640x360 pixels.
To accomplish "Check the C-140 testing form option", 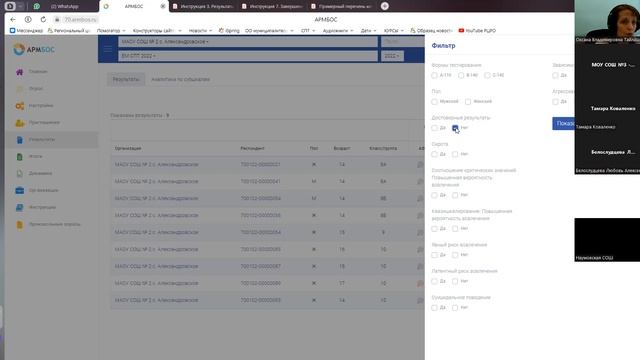I will click(x=487, y=76).
